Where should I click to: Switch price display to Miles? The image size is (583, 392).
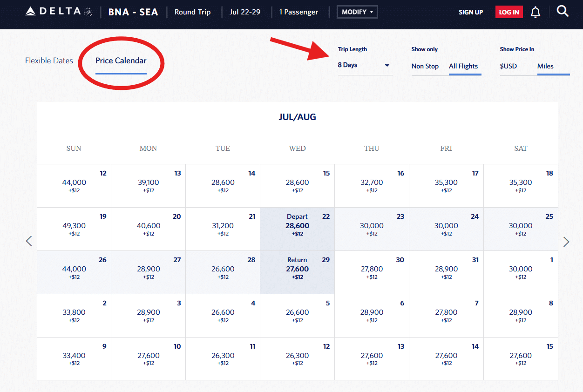[x=545, y=66]
